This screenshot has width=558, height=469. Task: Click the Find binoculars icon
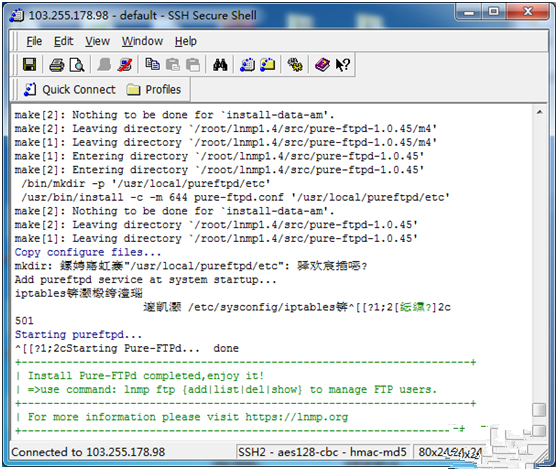pyautogui.click(x=220, y=65)
